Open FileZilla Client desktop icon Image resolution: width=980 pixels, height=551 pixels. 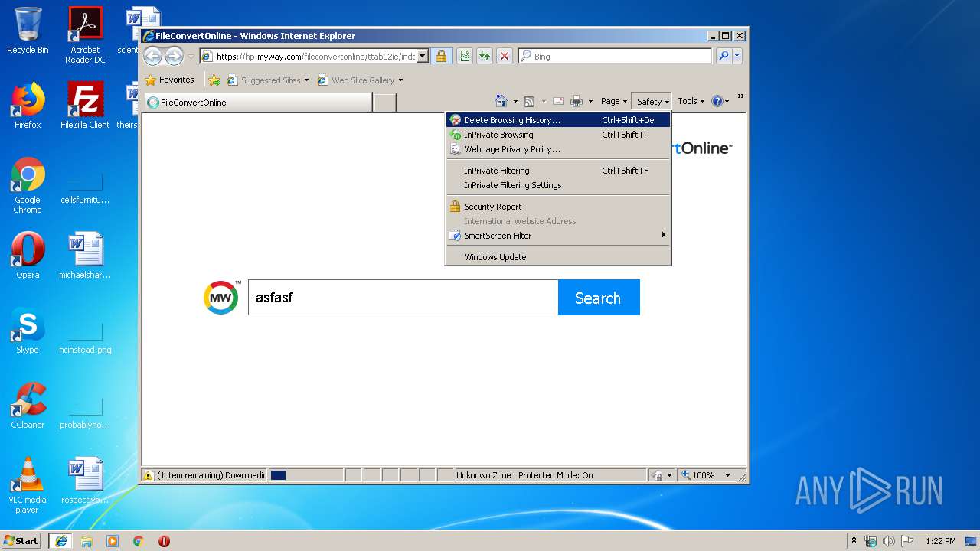[85, 106]
